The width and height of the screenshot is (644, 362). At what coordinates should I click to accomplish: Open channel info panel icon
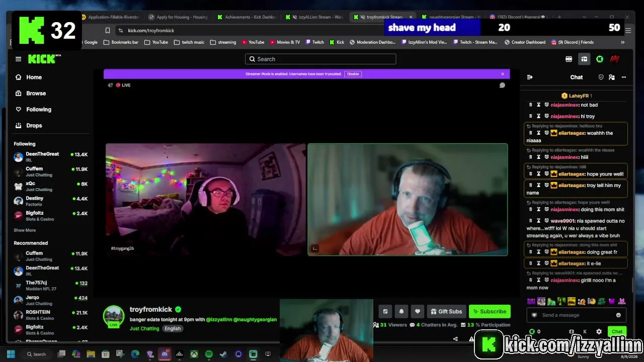(x=385, y=311)
